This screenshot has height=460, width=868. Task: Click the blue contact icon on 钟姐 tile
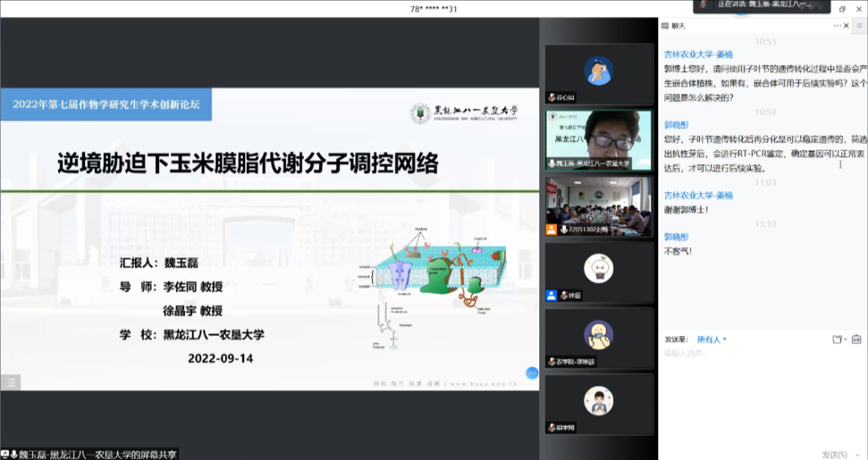(x=551, y=295)
